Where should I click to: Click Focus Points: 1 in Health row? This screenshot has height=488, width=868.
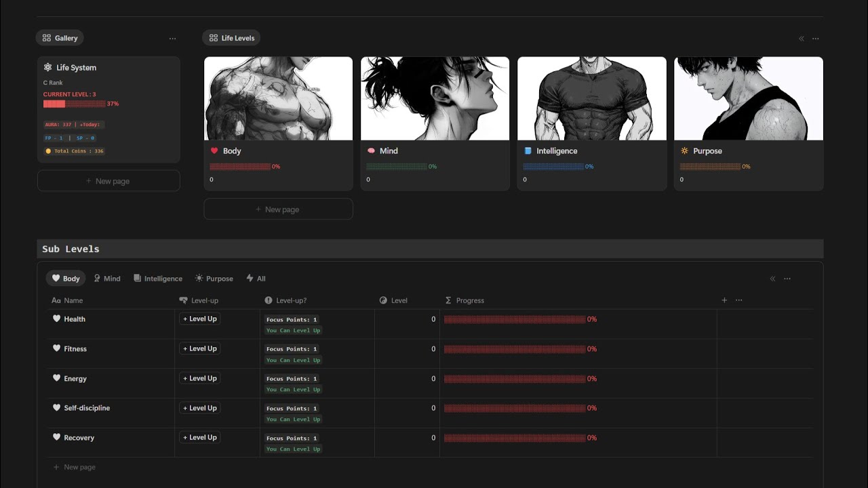click(292, 319)
